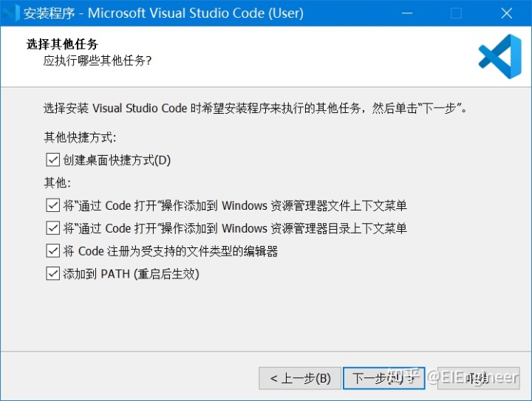
Task: Click the 应执行哪些其他任务? subtitle
Action: 97,61
